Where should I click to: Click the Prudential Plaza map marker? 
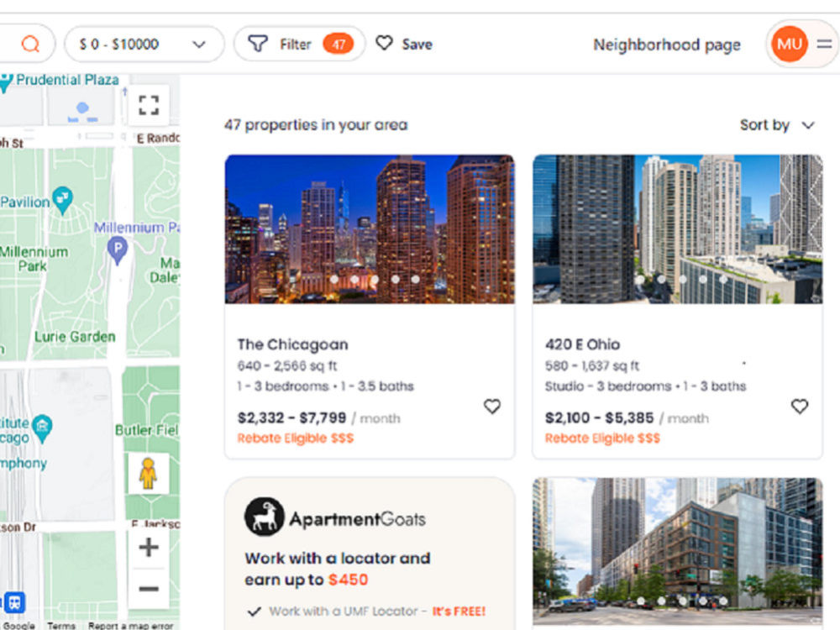[5, 81]
